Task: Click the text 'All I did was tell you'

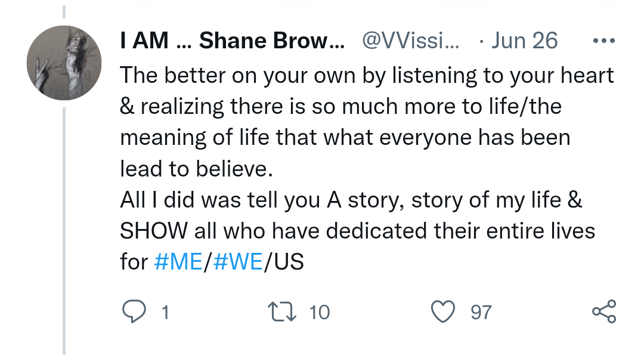Action: 221,200
